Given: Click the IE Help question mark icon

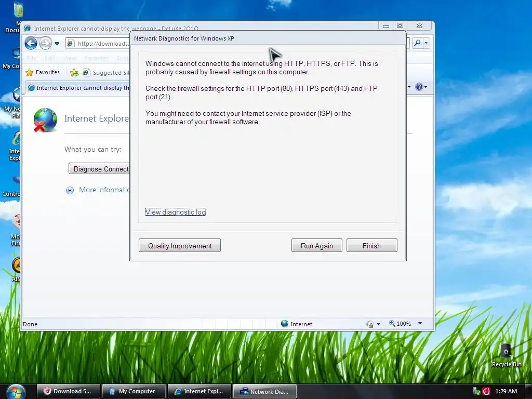Looking at the screenshot, I should coord(419,87).
